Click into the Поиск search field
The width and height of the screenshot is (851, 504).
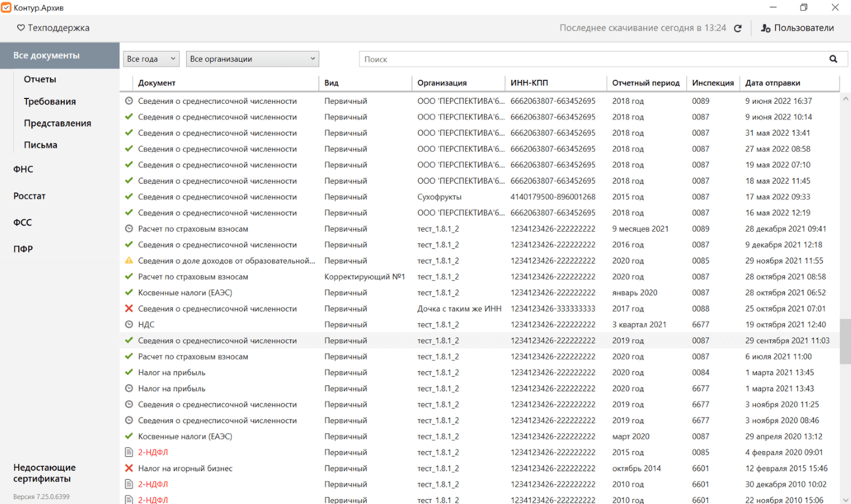(x=591, y=59)
